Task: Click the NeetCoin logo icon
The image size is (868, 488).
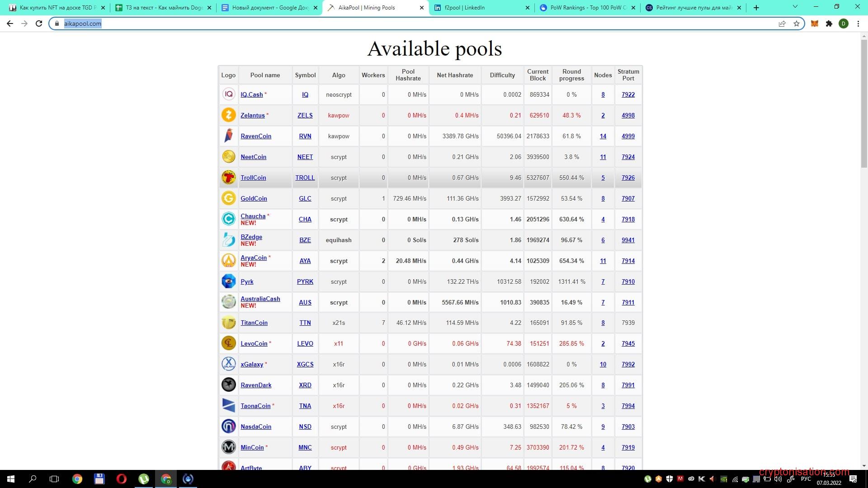Action: tap(228, 156)
